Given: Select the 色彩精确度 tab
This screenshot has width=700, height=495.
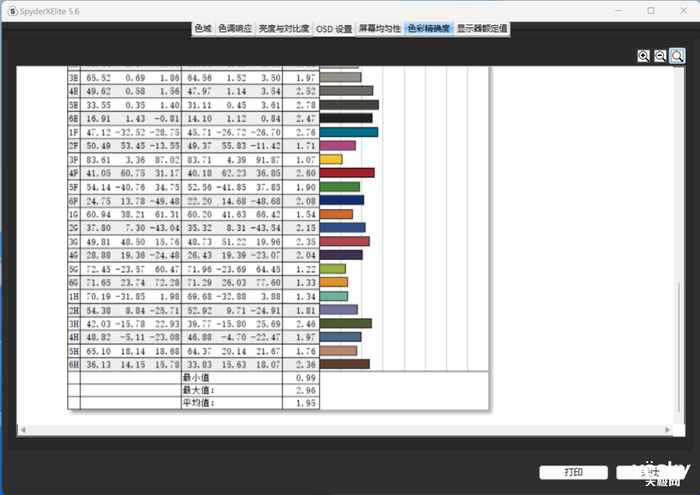Looking at the screenshot, I should 429,29.
